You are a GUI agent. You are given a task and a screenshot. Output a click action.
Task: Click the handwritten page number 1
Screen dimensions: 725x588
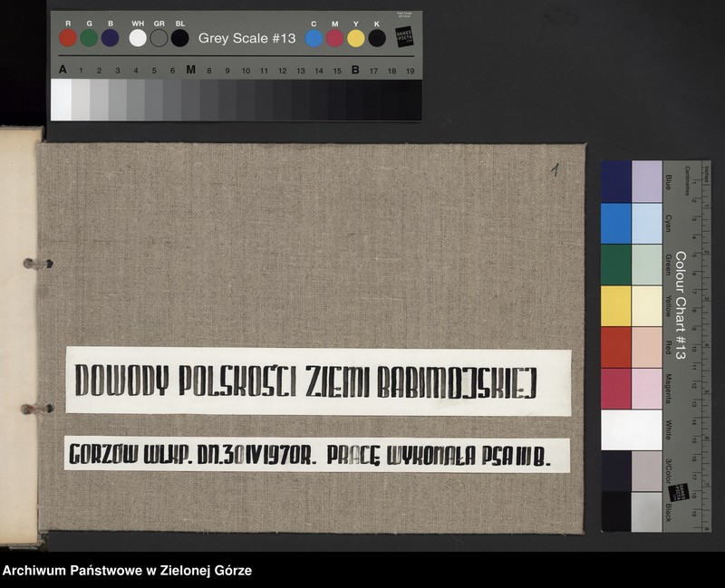[x=556, y=169]
